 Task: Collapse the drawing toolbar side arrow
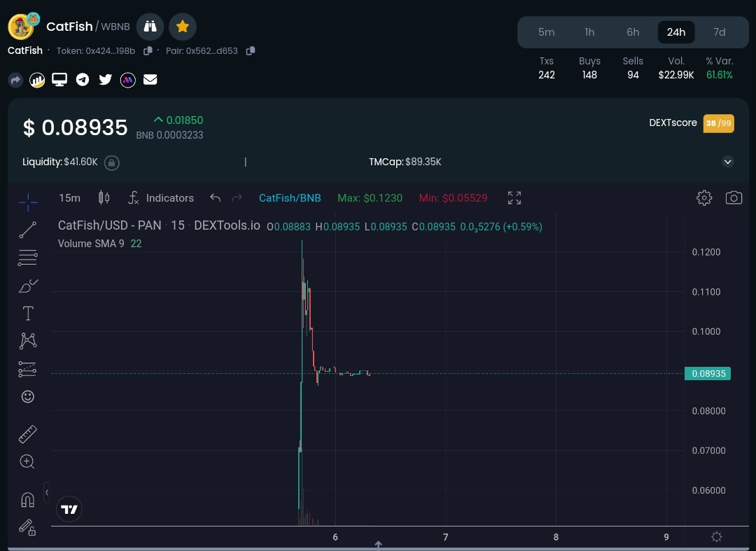coord(47,492)
